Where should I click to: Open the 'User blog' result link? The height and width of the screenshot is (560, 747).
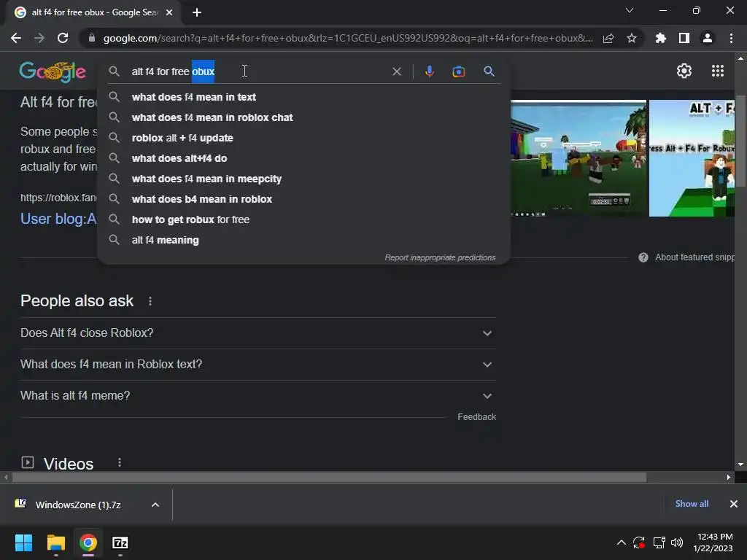(x=58, y=219)
